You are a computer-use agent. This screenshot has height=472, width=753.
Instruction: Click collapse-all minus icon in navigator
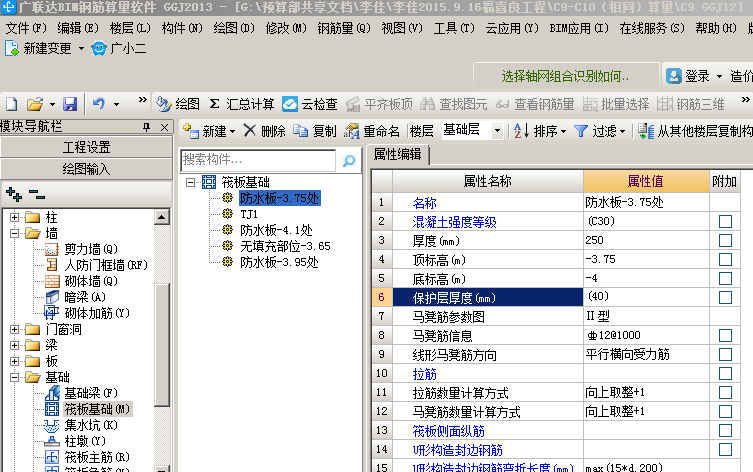36,194
